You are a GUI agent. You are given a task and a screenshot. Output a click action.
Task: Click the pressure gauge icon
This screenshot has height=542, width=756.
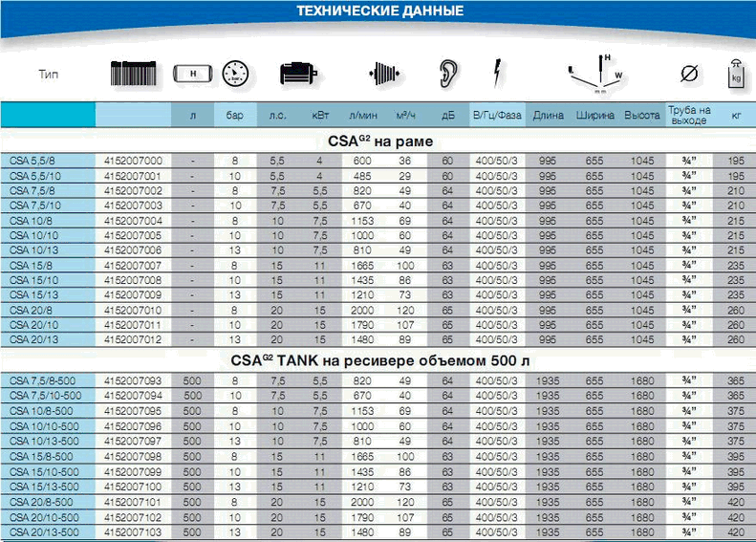pyautogui.click(x=235, y=74)
